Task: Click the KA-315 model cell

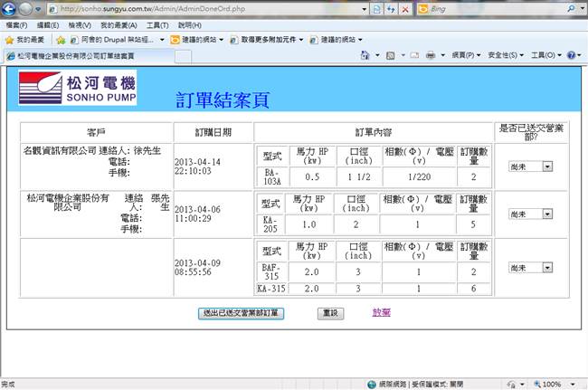Action: (271, 289)
